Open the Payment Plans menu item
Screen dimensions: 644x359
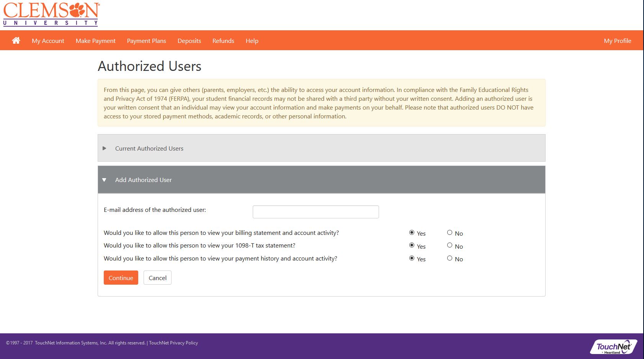click(x=147, y=41)
